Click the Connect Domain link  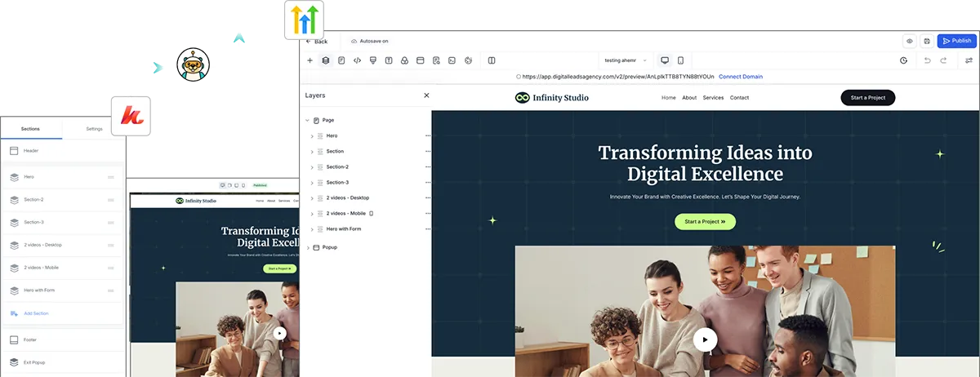[x=741, y=77]
